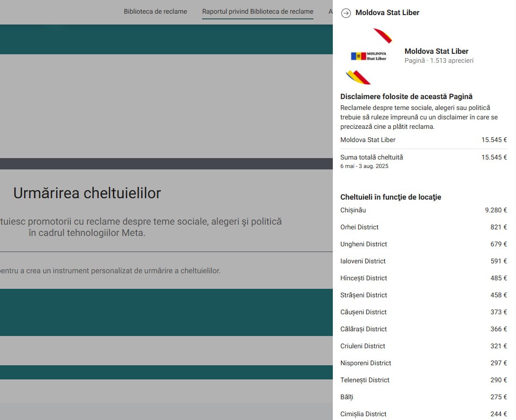
Task: Click the 321 € amount value
Action: 499,346
